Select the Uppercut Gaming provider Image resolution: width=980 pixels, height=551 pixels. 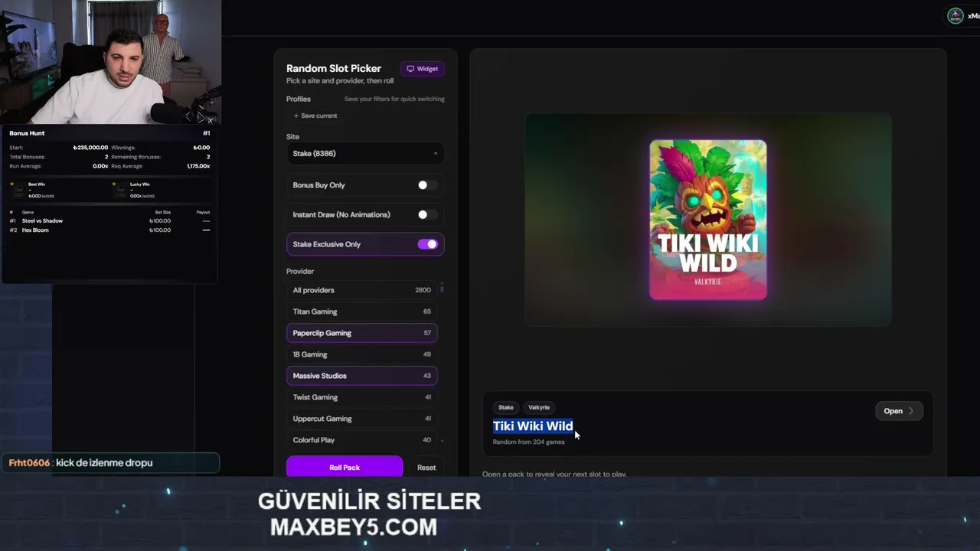(361, 419)
